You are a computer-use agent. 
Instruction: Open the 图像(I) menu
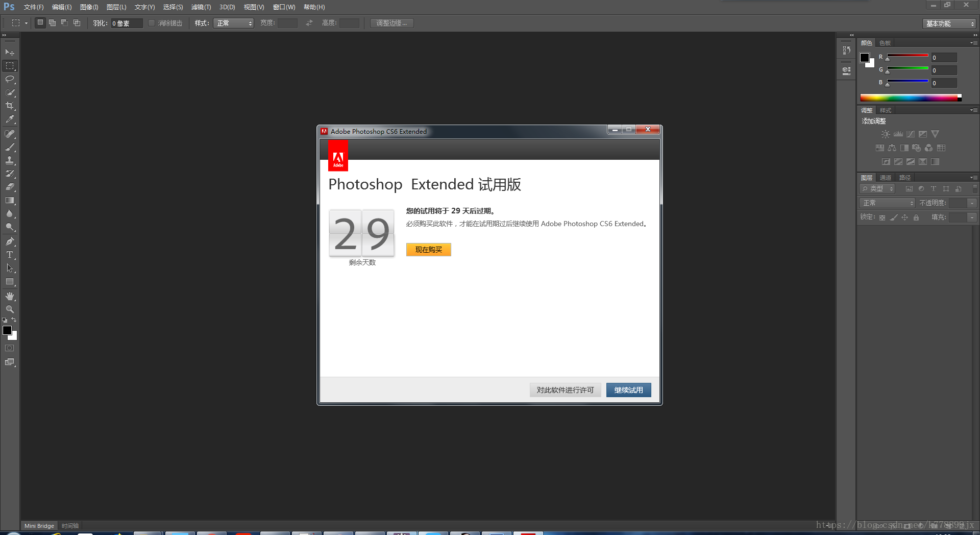[x=89, y=7]
